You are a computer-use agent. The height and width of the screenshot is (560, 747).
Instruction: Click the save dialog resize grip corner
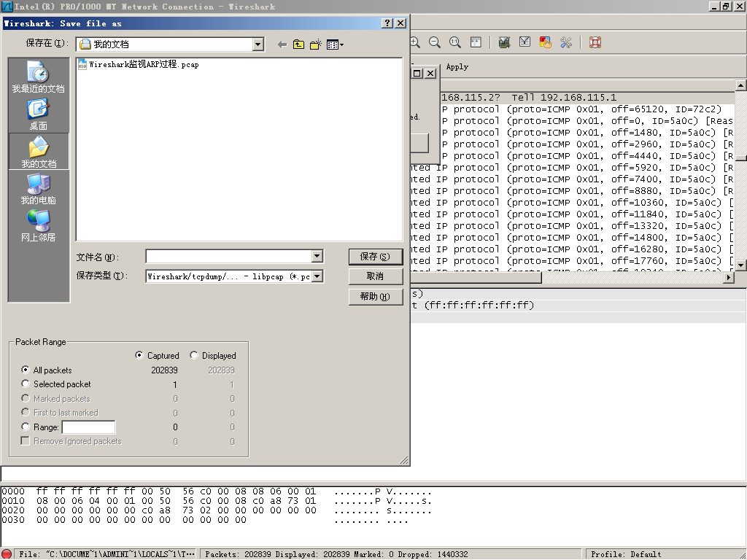[x=404, y=460]
